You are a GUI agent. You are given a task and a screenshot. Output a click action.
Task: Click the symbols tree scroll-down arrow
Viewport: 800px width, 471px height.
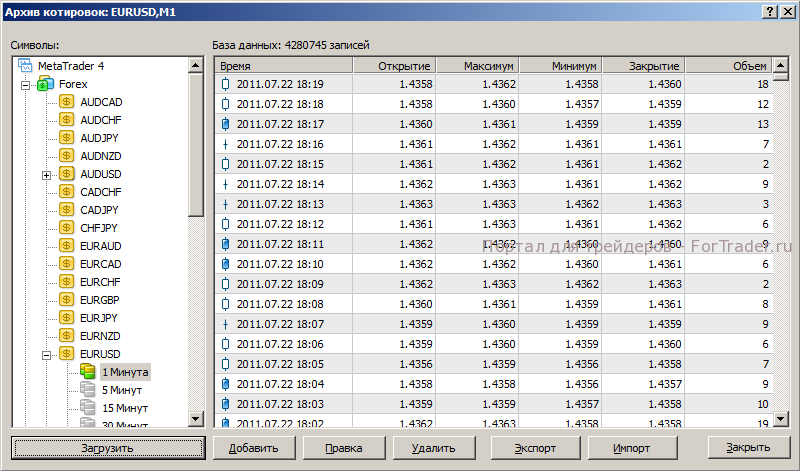[196, 419]
